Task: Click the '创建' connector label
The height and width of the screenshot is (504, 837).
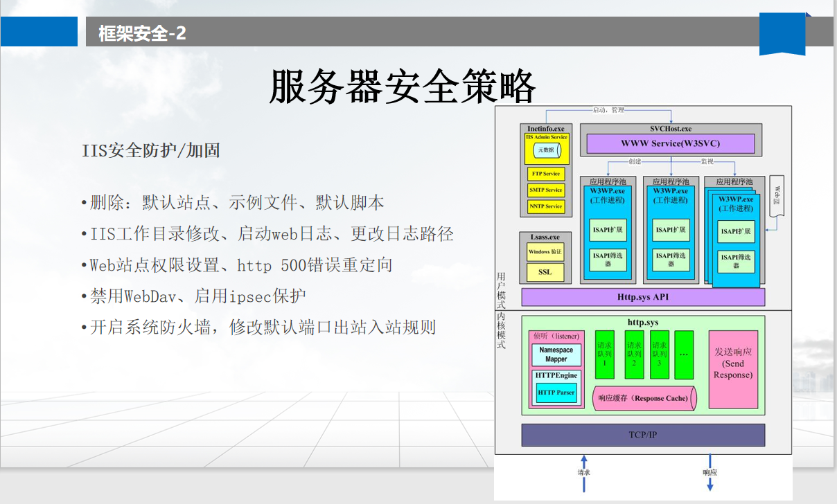Action: tap(635, 161)
